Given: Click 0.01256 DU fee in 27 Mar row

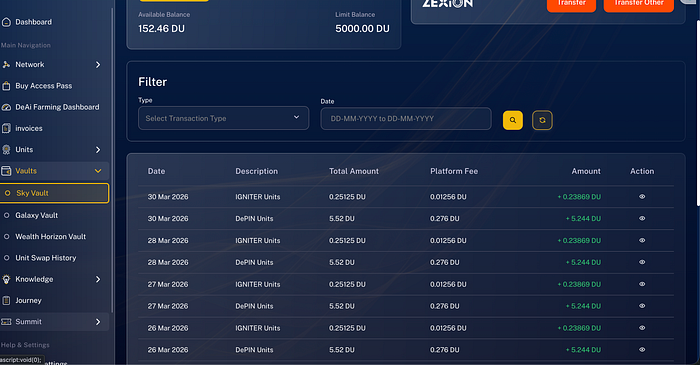Looking at the screenshot, I should pos(448,284).
